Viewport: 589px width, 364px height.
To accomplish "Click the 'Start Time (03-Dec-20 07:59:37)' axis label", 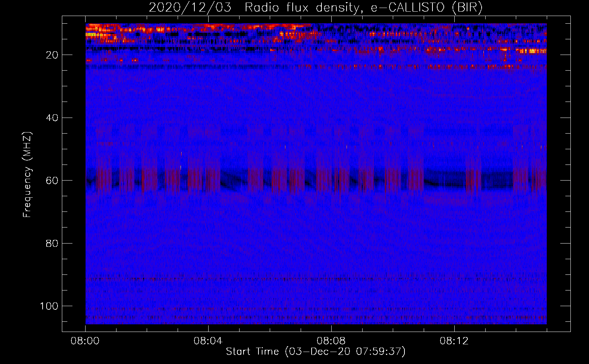I will (316, 352).
